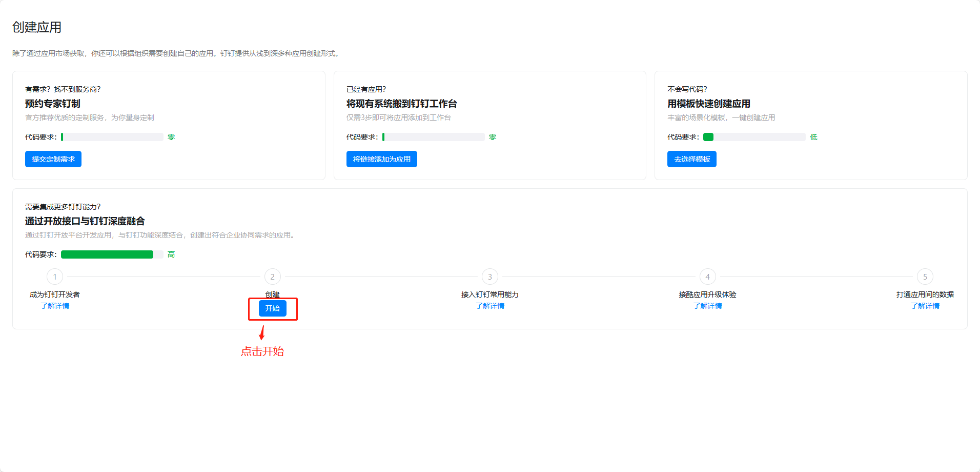Screen dimensions: 980x472
Task: Select step 2 circle for 创建
Action: coord(272,277)
